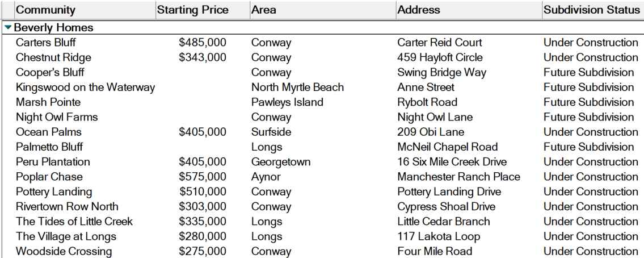Click the 459 Hayloft Circle address
This screenshot has width=644, height=258.
point(440,57)
